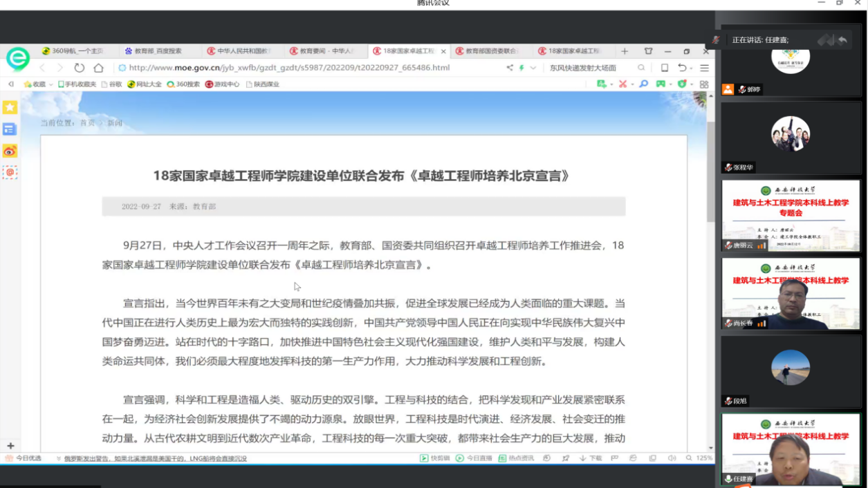Click the 125% zoom level control
This screenshot has width=868, height=488.
(699, 458)
